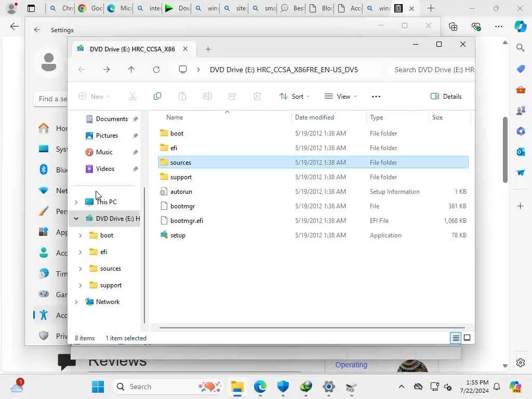This screenshot has width=532, height=399.
Task: Show hidden tray icons chevron on taskbar
Action: point(402,387)
